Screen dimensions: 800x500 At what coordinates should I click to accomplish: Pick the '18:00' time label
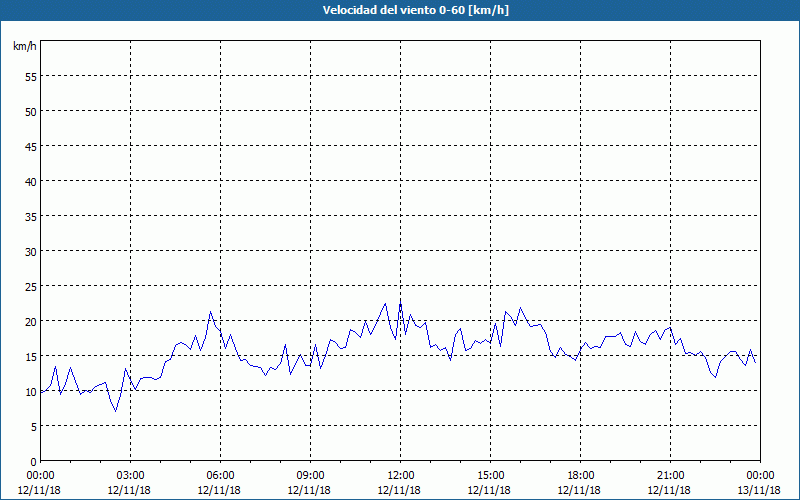(581, 476)
